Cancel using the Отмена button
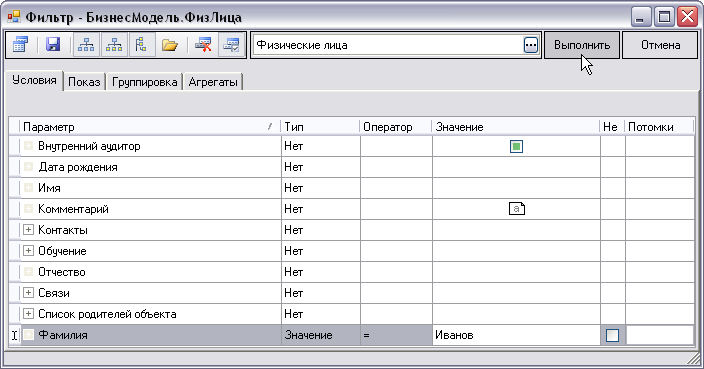704x369 pixels. click(660, 45)
